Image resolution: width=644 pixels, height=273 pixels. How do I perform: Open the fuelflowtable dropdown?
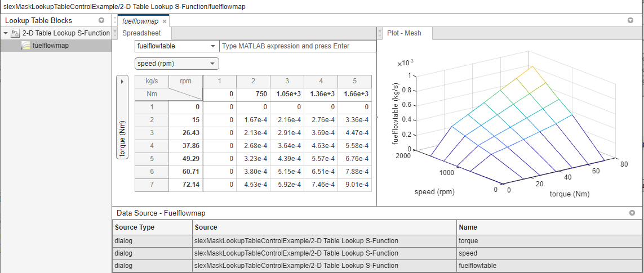pos(177,46)
